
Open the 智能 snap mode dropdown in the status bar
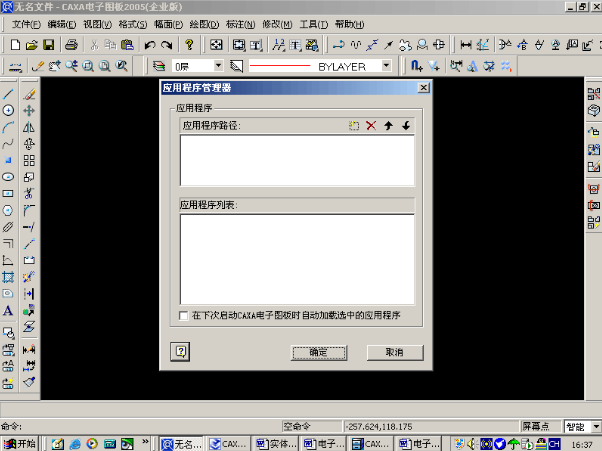point(596,425)
